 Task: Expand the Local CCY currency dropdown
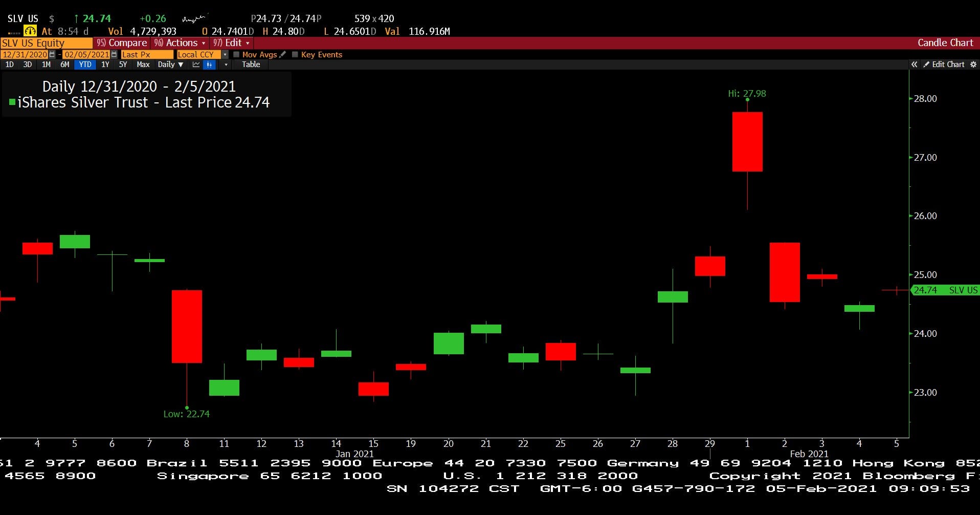225,54
